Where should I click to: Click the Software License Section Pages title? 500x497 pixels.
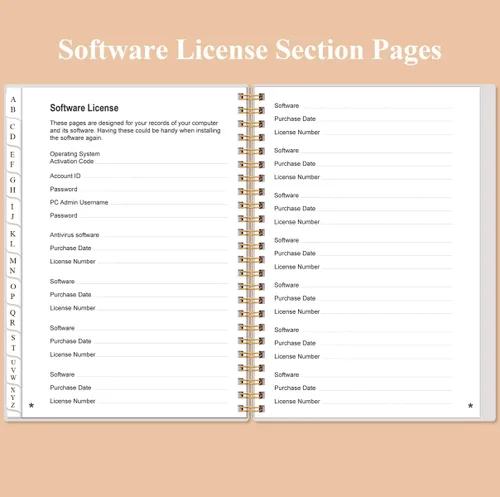(250, 50)
